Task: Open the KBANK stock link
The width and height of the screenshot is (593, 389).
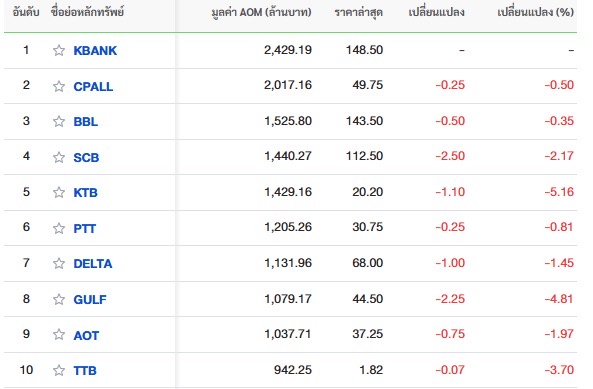Action: (x=95, y=51)
